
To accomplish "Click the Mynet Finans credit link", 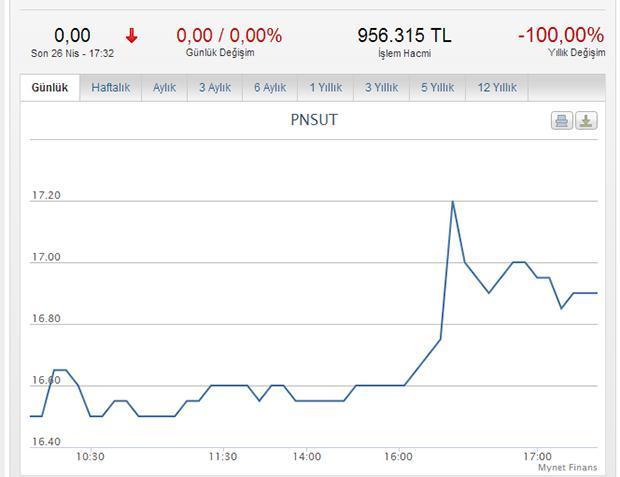I will click(568, 468).
